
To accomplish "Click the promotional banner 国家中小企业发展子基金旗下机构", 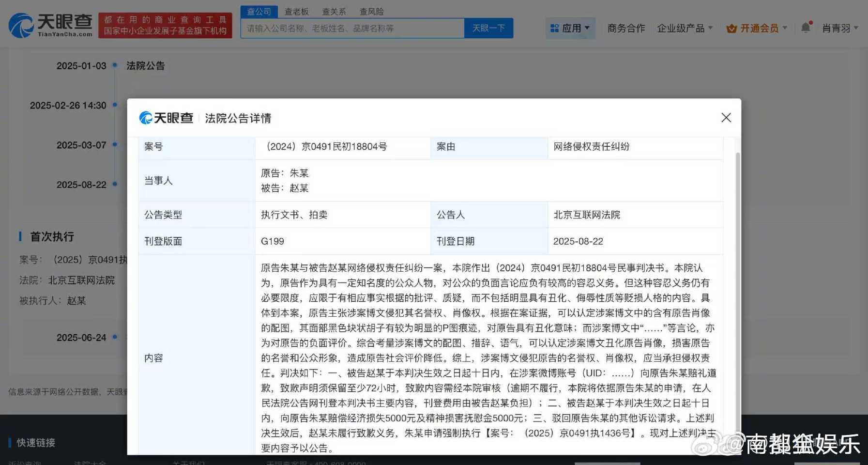I will click(165, 26).
